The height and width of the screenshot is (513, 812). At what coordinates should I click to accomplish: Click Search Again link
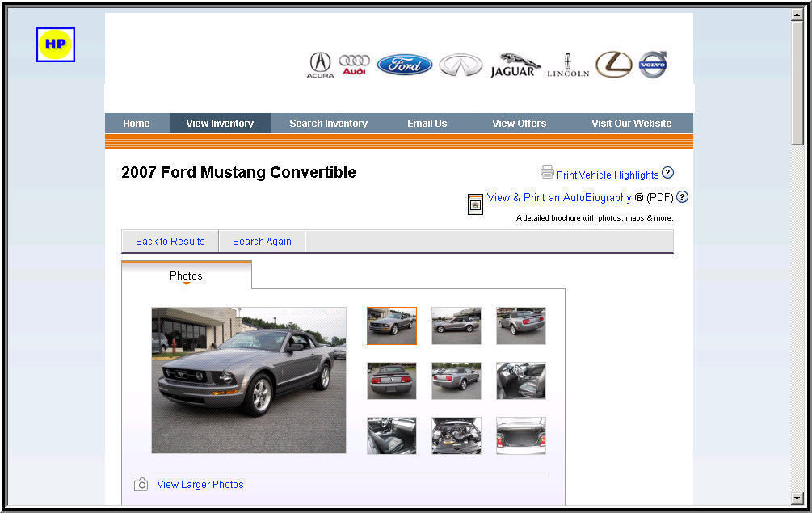click(262, 242)
